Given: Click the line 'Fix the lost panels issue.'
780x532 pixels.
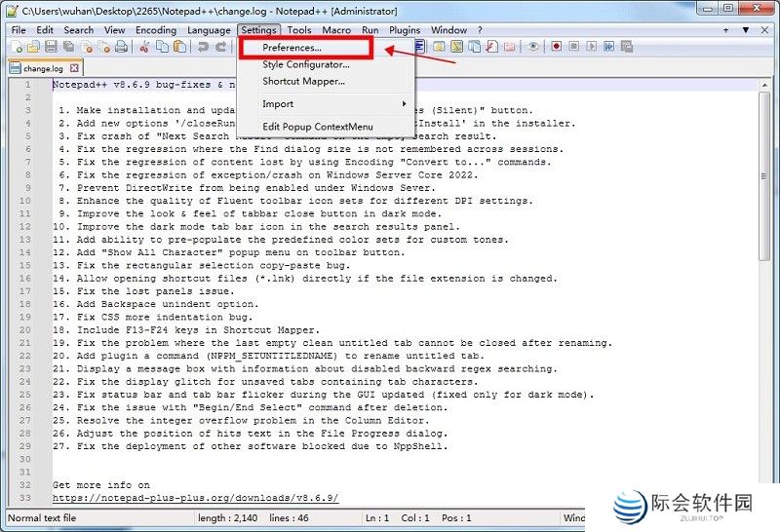Looking at the screenshot, I should click(156, 291).
